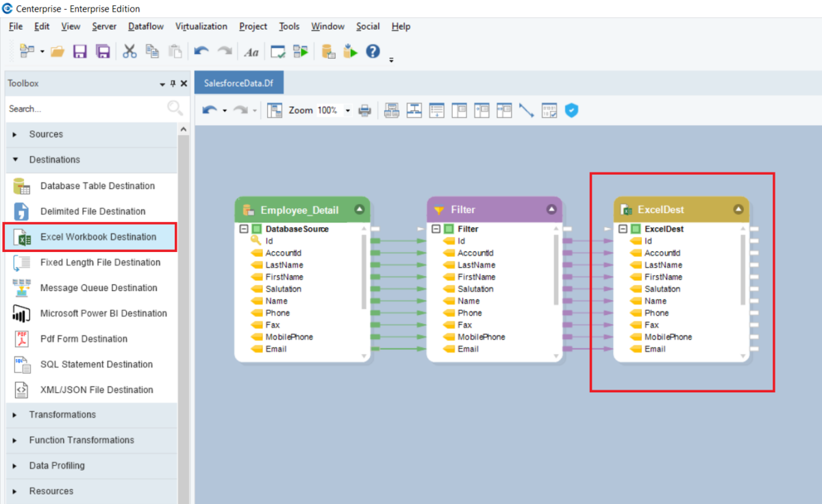This screenshot has height=504, width=822.
Task: Undo the last action
Action: point(201,51)
